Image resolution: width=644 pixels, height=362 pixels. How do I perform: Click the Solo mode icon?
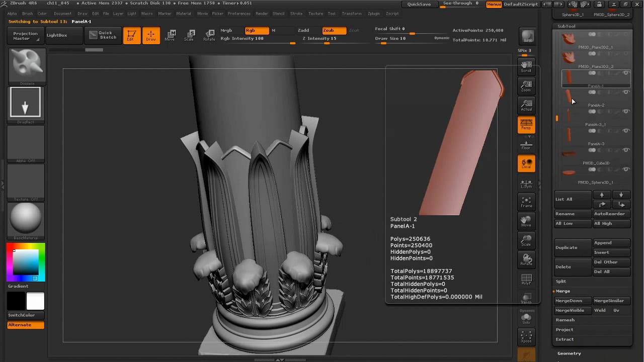(x=526, y=318)
